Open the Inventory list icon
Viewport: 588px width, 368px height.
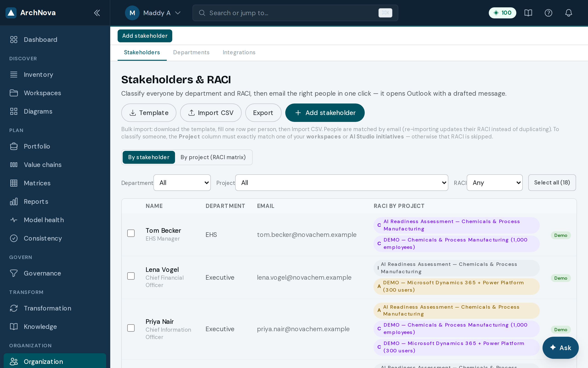(x=14, y=75)
